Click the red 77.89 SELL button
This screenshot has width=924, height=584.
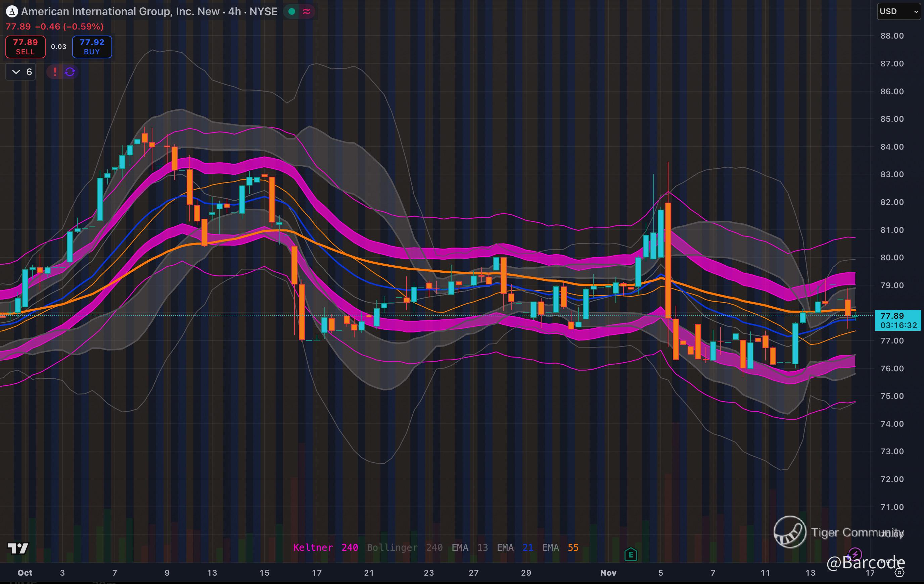[x=25, y=47]
